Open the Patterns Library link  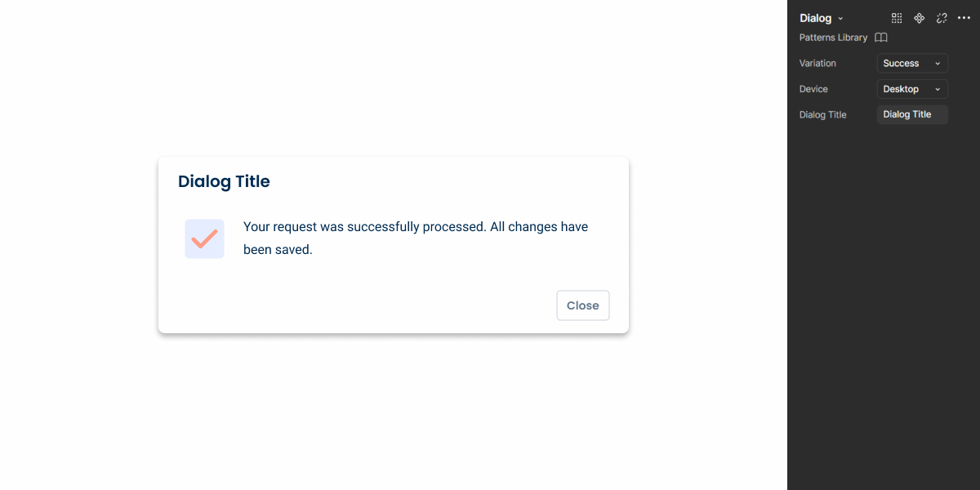point(833,38)
